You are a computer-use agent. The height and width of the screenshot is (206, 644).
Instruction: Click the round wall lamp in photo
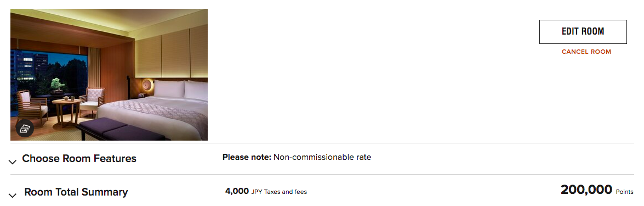point(147,86)
